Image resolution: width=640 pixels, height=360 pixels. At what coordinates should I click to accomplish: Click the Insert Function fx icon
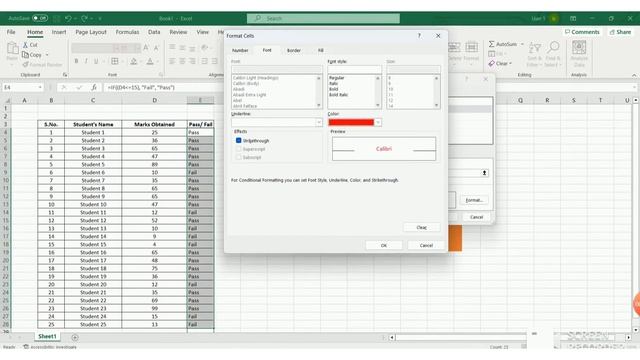(x=94, y=87)
